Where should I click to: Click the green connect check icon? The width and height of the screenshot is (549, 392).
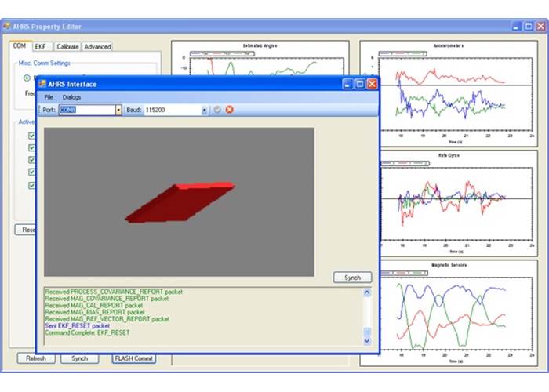[x=217, y=110]
